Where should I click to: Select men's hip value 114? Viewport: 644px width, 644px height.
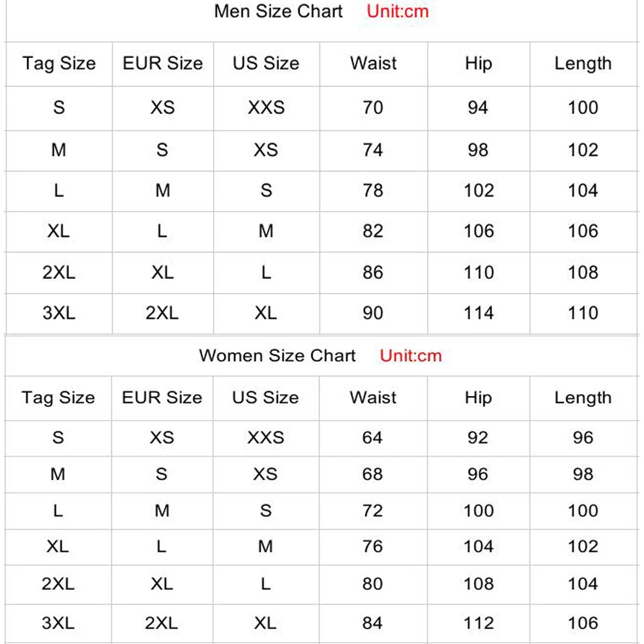point(478,313)
